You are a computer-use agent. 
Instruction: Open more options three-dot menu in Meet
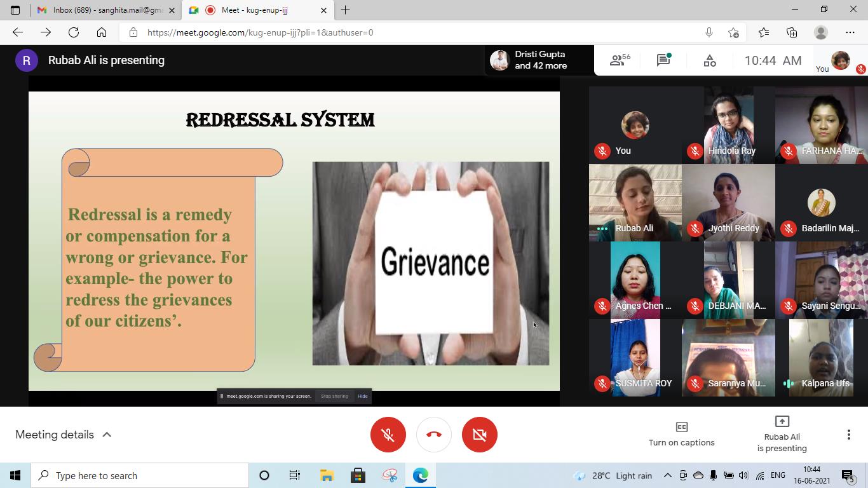pos(848,435)
